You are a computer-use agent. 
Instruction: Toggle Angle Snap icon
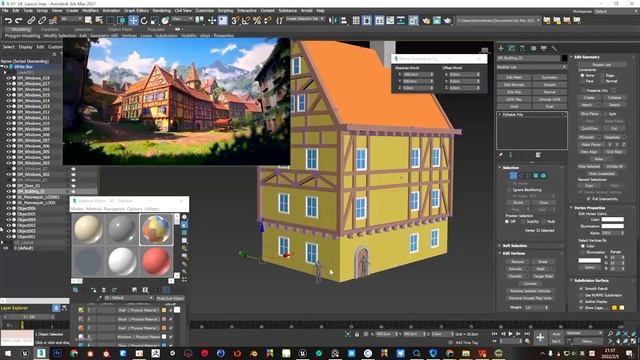[x=246, y=20]
